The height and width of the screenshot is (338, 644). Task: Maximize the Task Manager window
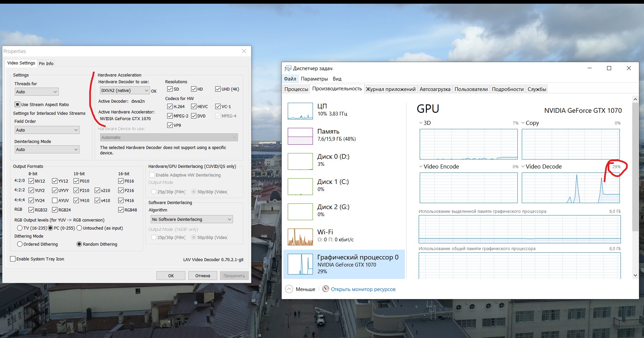(x=609, y=68)
